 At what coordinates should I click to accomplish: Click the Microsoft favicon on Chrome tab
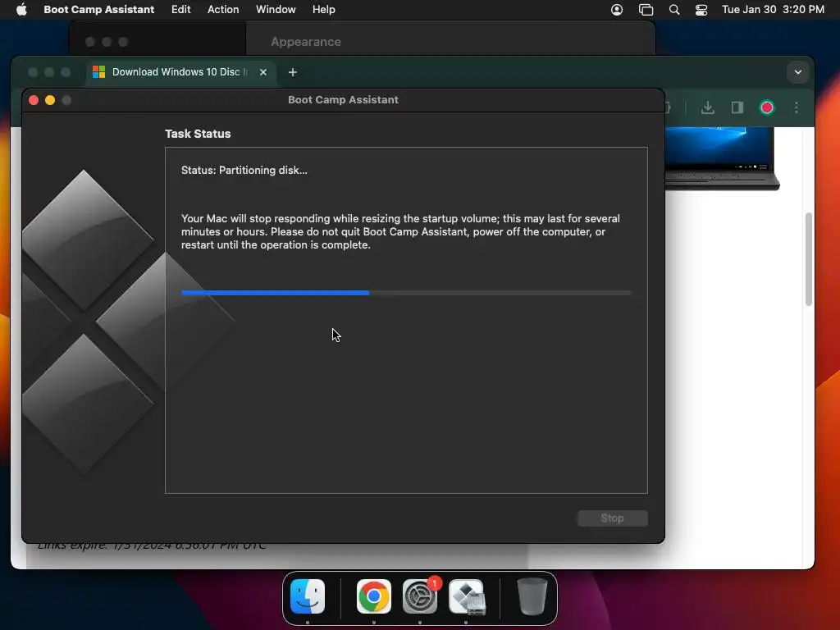(99, 72)
